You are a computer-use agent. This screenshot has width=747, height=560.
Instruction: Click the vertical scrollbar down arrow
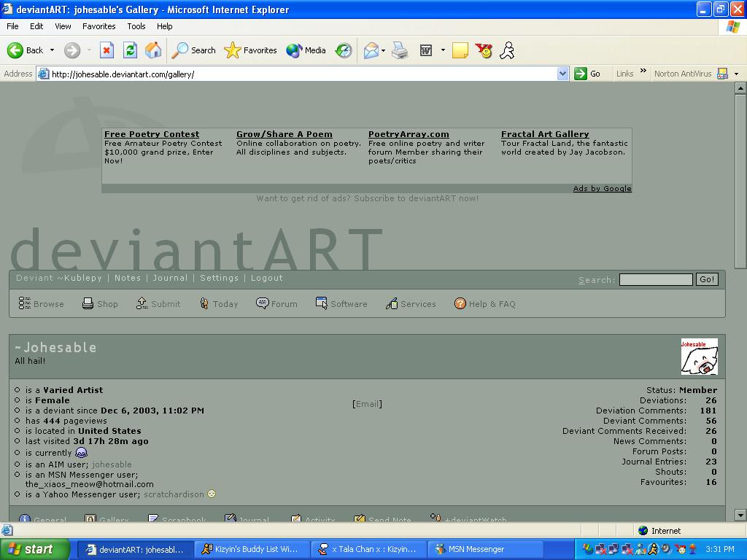(740, 515)
